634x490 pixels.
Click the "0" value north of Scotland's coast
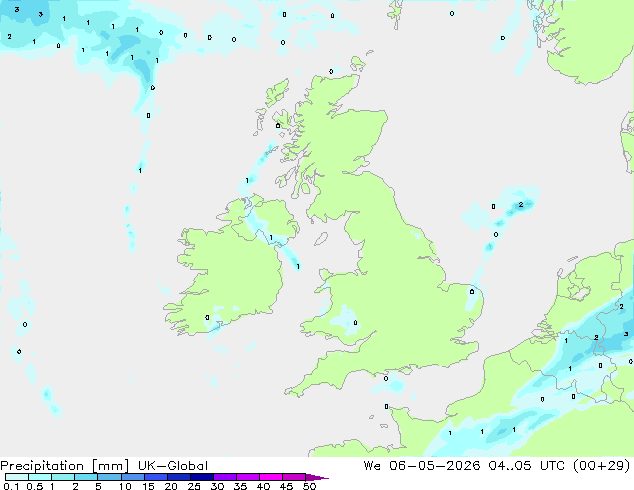point(331,72)
